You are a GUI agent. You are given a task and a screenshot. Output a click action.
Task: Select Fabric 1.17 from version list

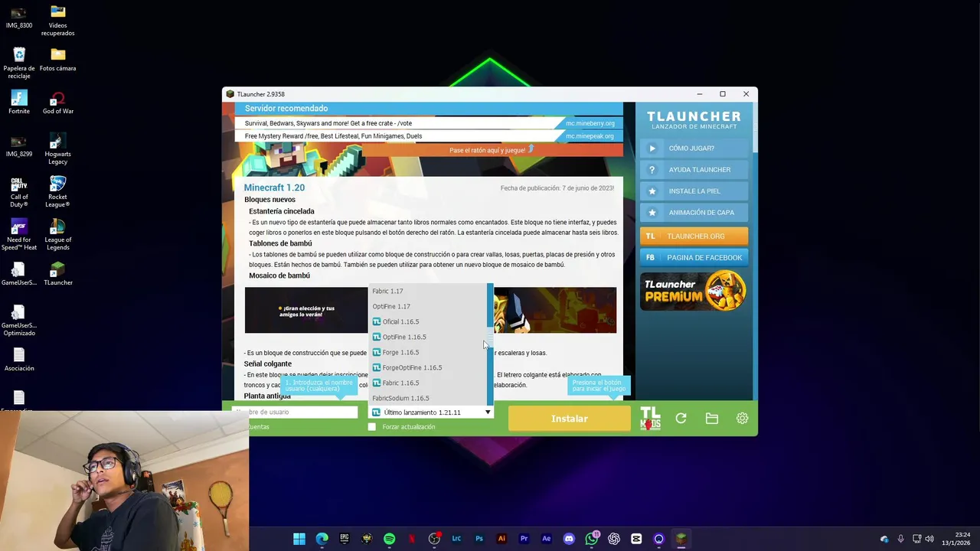pos(428,291)
